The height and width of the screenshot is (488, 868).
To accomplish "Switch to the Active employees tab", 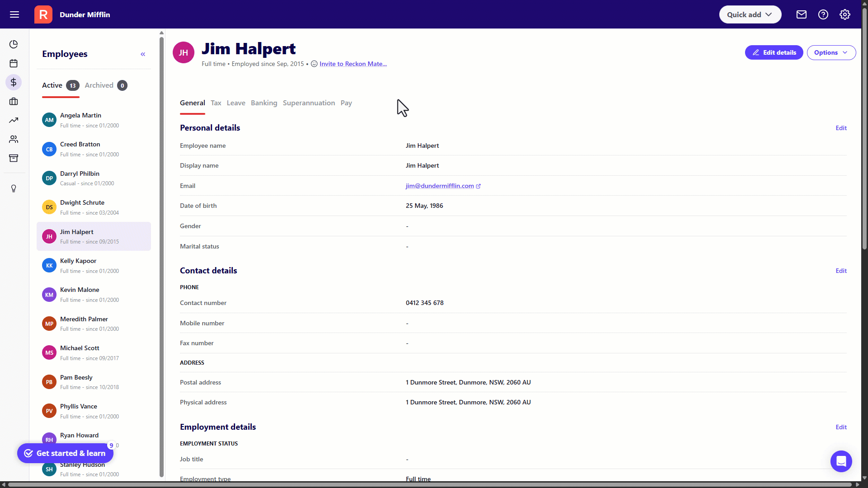I will click(x=61, y=85).
